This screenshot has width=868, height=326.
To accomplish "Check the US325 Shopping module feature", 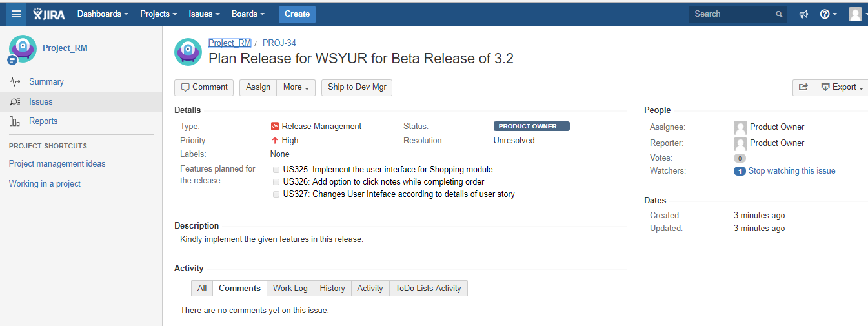I will (x=276, y=170).
